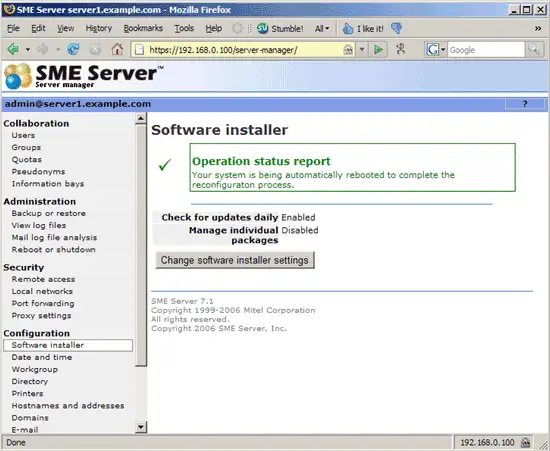Open the Quotas link
Viewport: 550px width, 451px height.
point(27,160)
